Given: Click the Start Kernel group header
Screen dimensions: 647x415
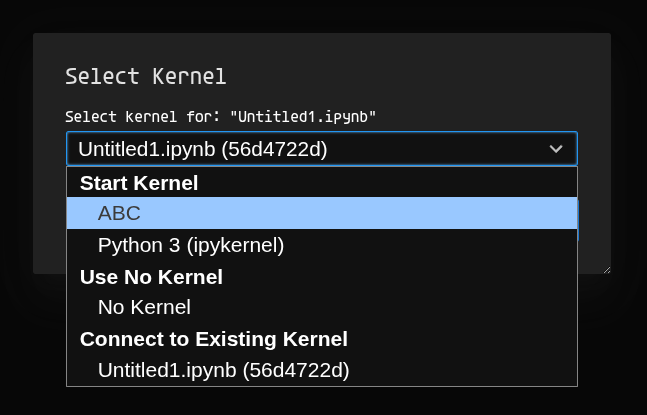Looking at the screenshot, I should point(139,182).
